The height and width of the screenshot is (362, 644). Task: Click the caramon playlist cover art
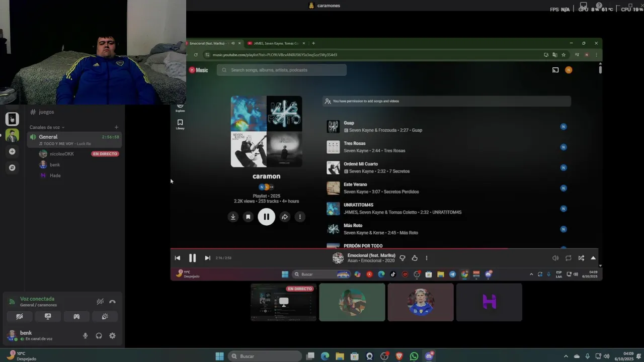pos(266,132)
